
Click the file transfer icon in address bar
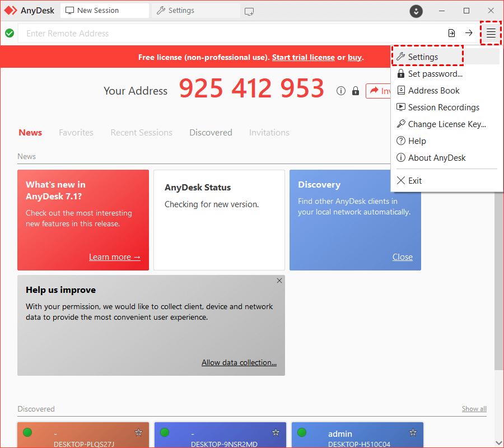coord(451,33)
